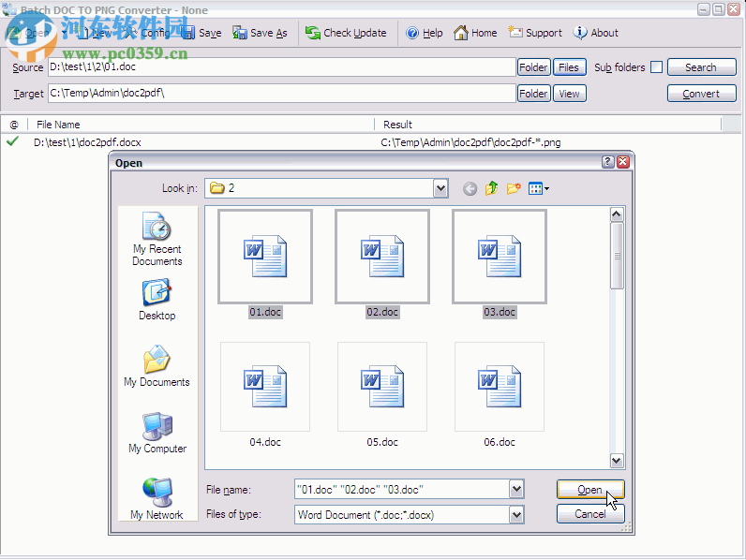Click the Source Folder button
The width and height of the screenshot is (746, 560).
pos(533,67)
